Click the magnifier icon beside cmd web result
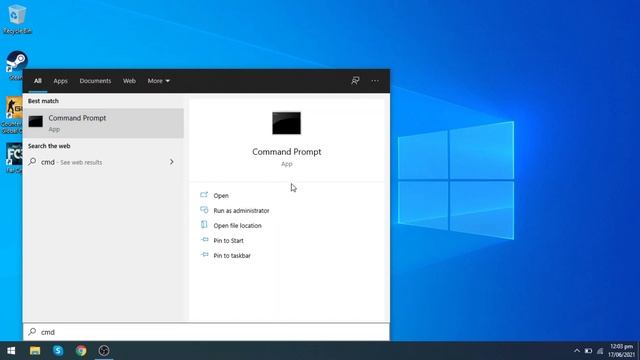 (32, 162)
